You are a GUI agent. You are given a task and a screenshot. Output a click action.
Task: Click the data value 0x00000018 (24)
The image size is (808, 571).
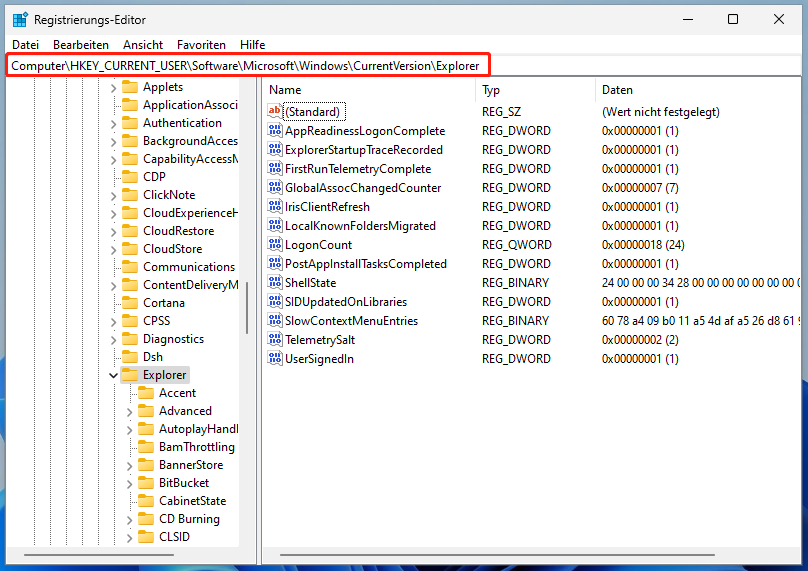(643, 245)
